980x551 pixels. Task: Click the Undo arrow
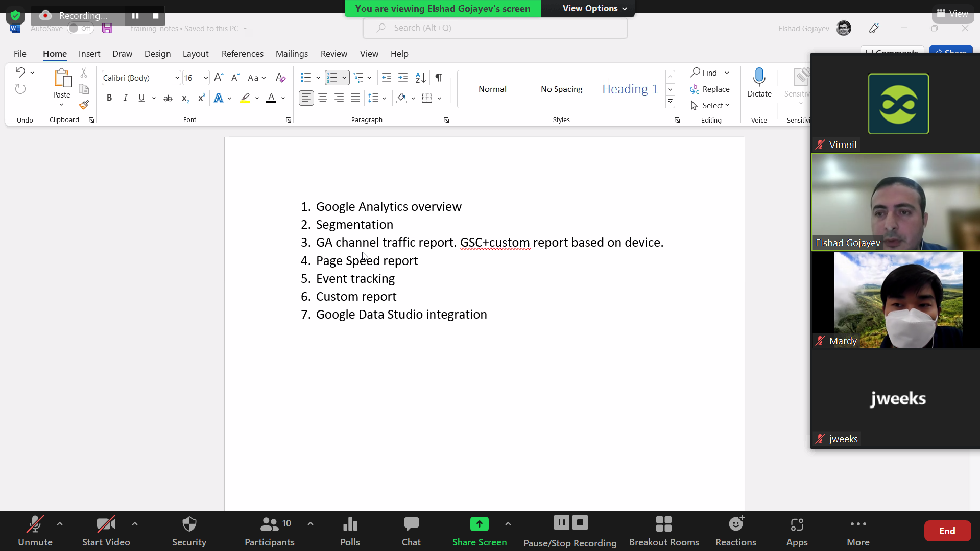tap(20, 72)
